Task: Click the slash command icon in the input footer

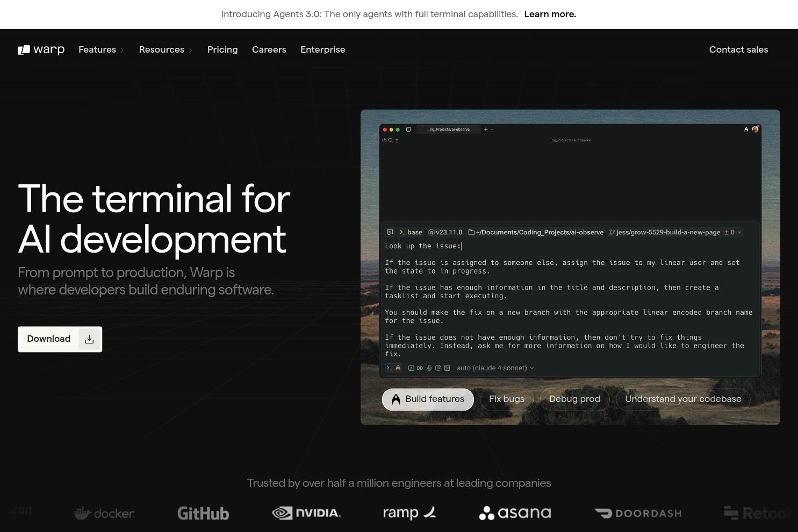Action: tap(411, 368)
